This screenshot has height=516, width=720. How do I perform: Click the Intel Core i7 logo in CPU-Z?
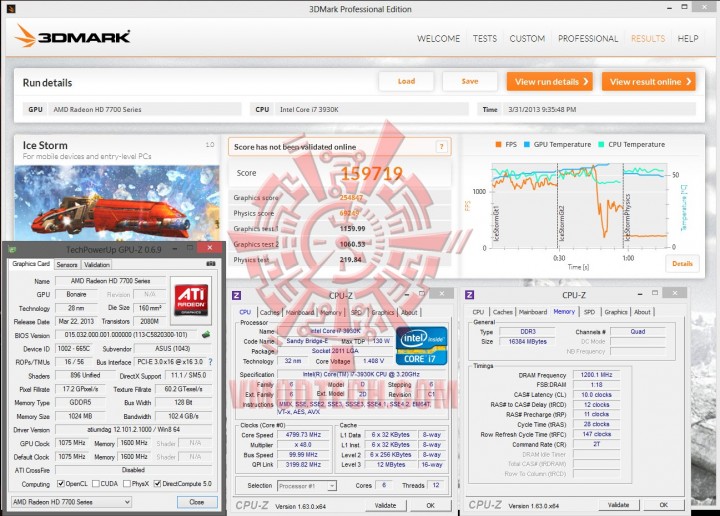421,346
